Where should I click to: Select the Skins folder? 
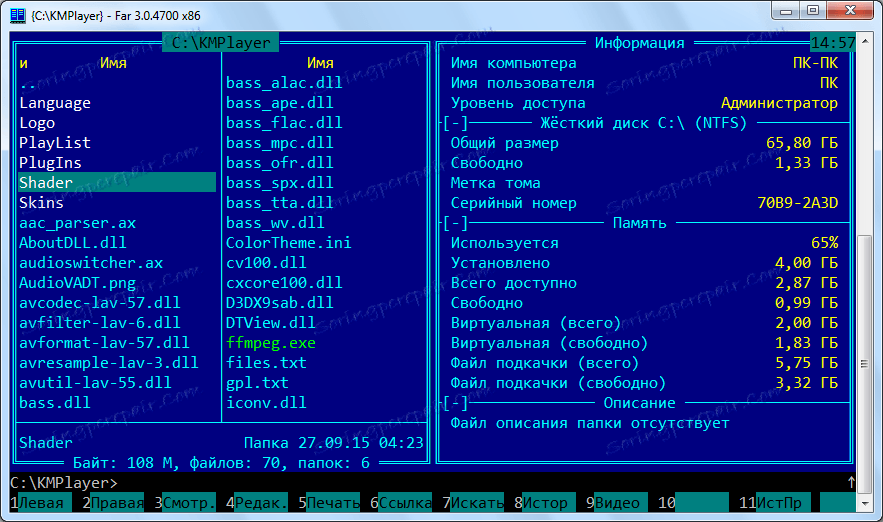tap(42, 203)
